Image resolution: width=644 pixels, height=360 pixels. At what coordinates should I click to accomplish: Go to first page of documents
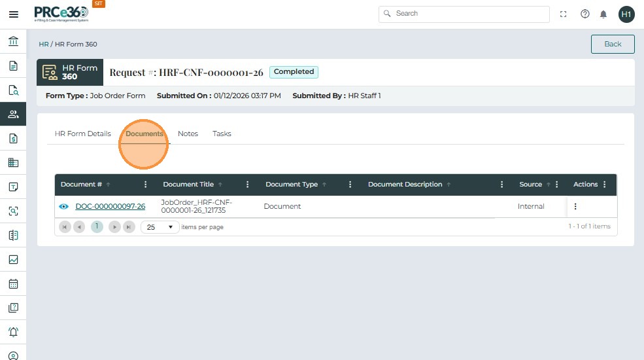coord(65,227)
